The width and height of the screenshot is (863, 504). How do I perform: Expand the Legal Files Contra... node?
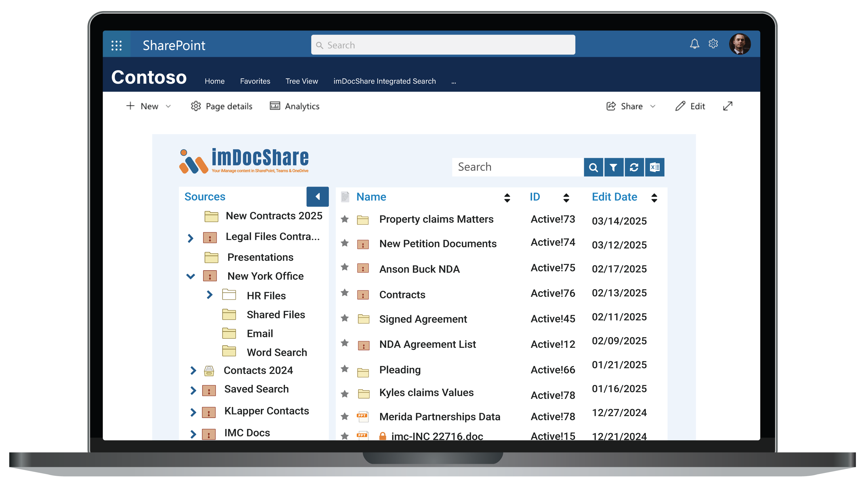click(x=190, y=238)
